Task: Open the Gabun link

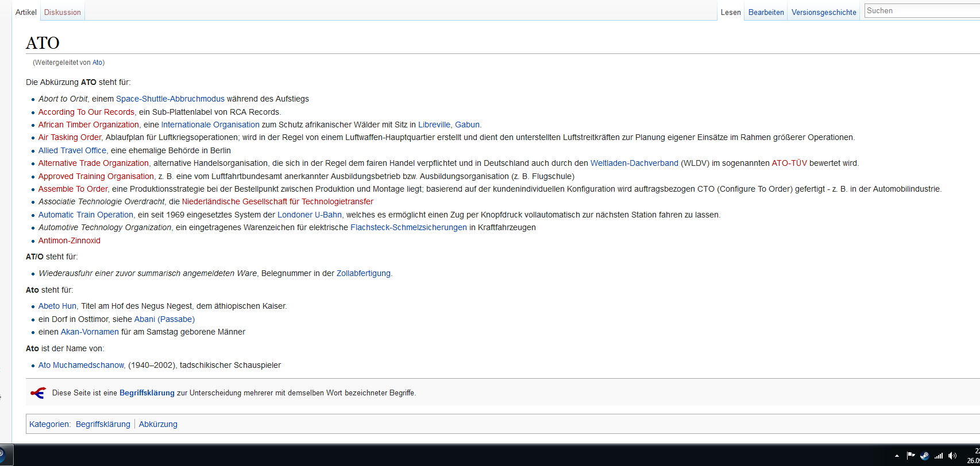Action: click(467, 125)
